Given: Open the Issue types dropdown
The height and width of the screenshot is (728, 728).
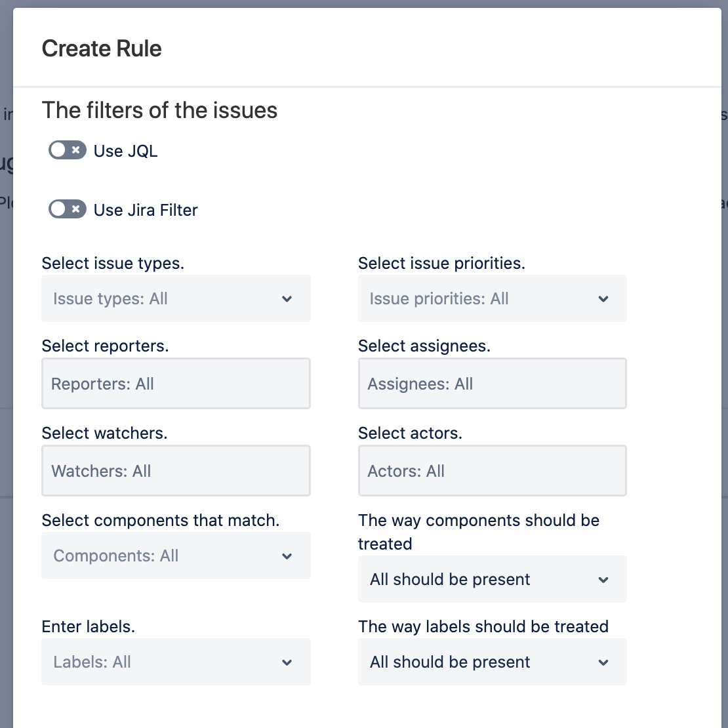Looking at the screenshot, I should (x=175, y=299).
